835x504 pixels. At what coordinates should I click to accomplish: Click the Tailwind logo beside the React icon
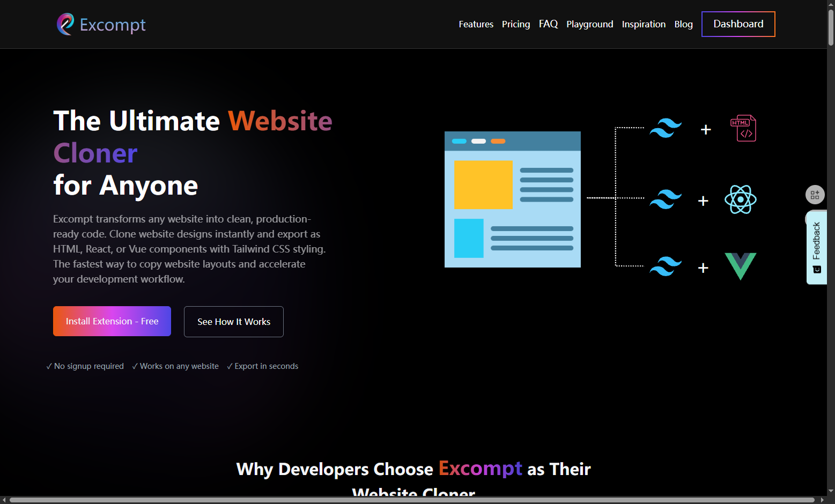coord(665,199)
